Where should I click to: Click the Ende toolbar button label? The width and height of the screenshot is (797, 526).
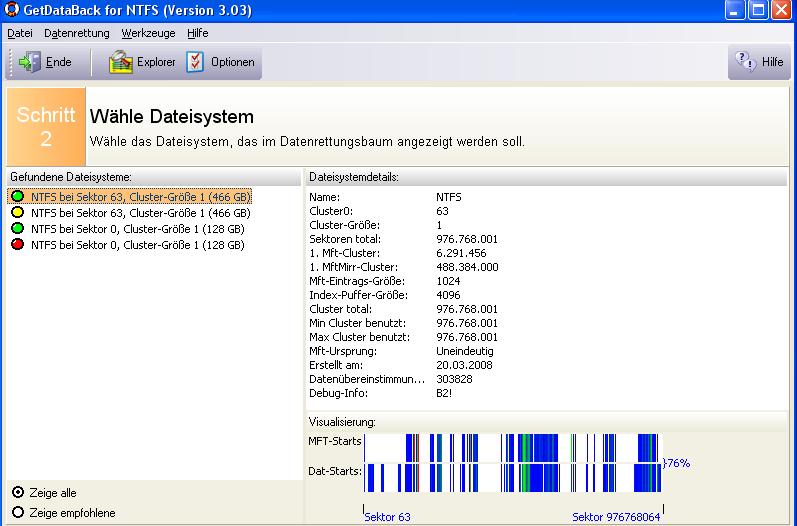58,62
